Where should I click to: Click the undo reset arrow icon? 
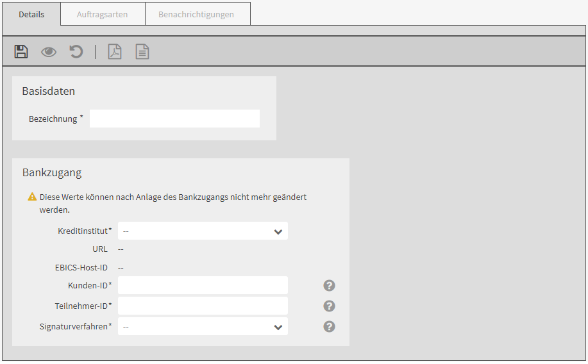[76, 51]
